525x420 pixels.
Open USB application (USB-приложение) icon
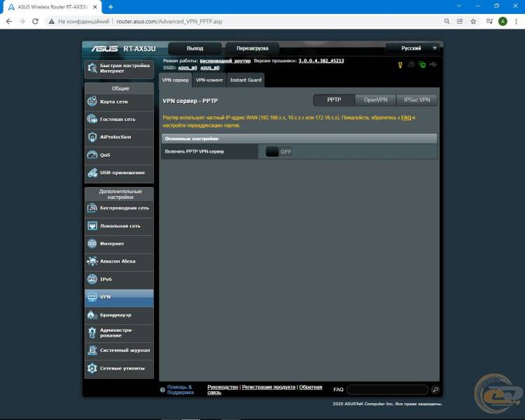(x=92, y=172)
